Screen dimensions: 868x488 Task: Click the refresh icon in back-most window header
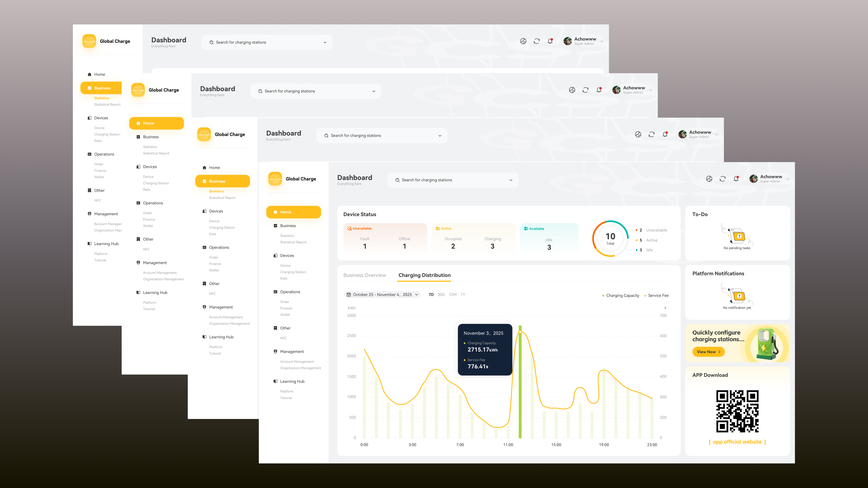point(536,41)
